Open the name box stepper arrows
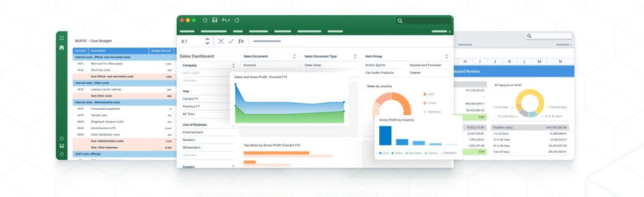Screen dimensions: 644x197 (x=207, y=41)
